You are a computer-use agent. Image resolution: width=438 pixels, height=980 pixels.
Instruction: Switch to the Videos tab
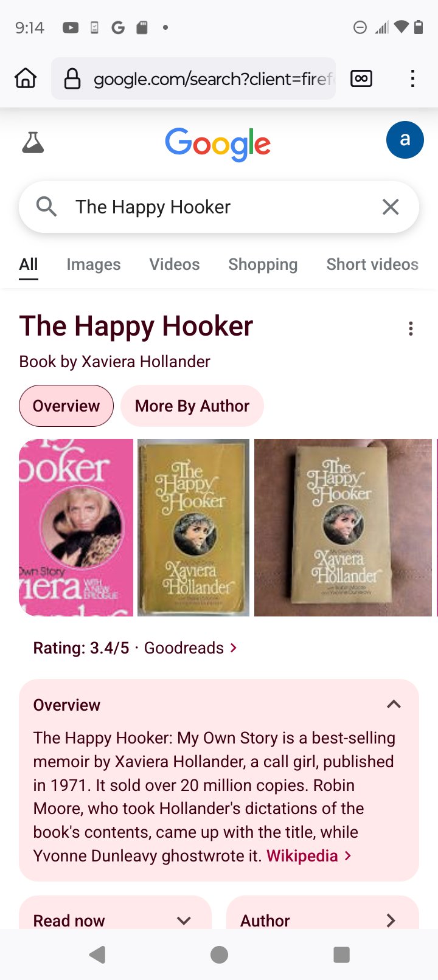pos(175,264)
